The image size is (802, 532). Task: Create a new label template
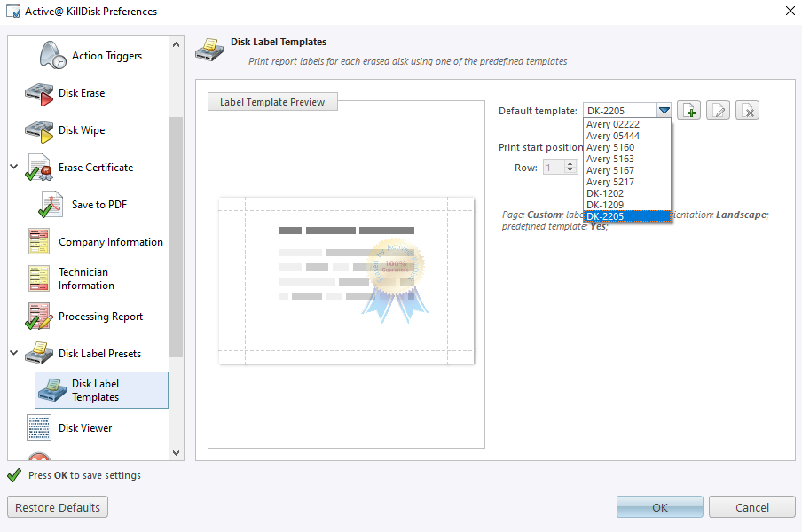coord(688,109)
